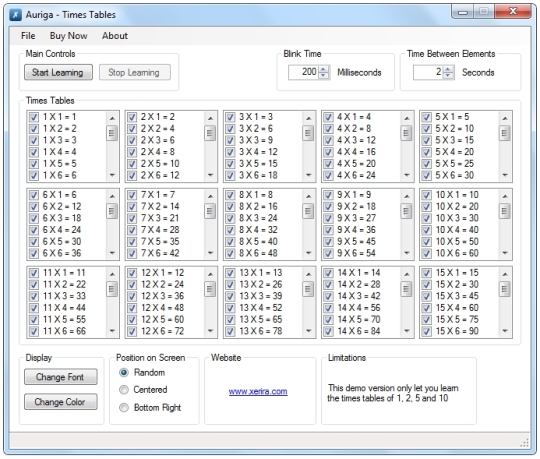Uncheck the 14 X 2 = 28 checkbox
The width and height of the screenshot is (540, 459).
click(x=329, y=285)
